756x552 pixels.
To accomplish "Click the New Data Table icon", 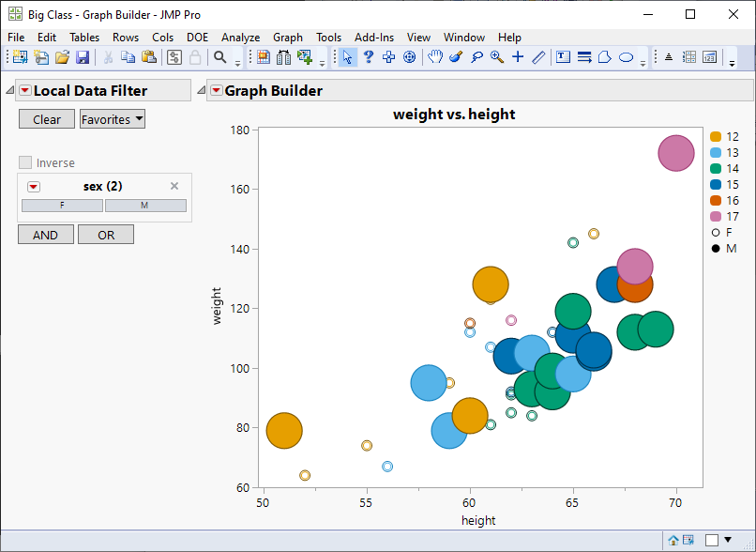I will [x=20, y=57].
